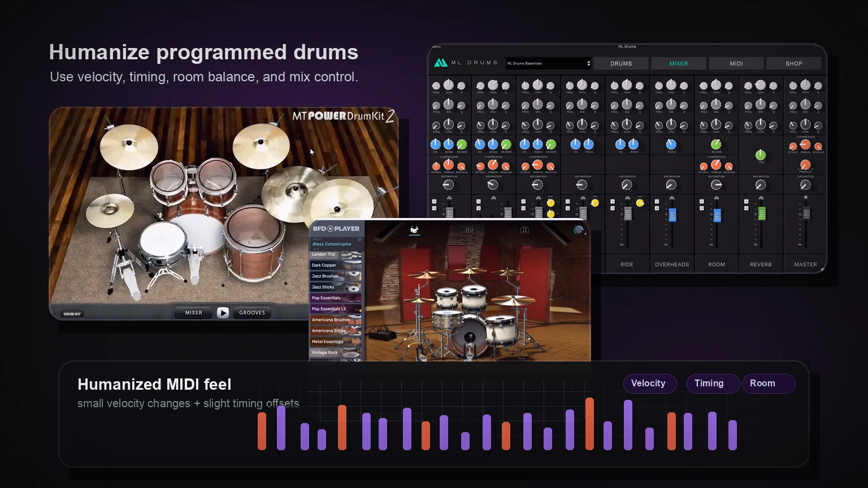The height and width of the screenshot is (488, 868).
Task: Select the Room chip
Action: click(x=769, y=384)
